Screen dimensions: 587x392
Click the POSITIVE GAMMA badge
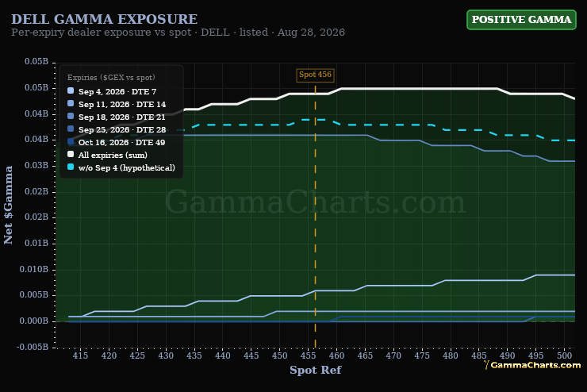pos(521,20)
